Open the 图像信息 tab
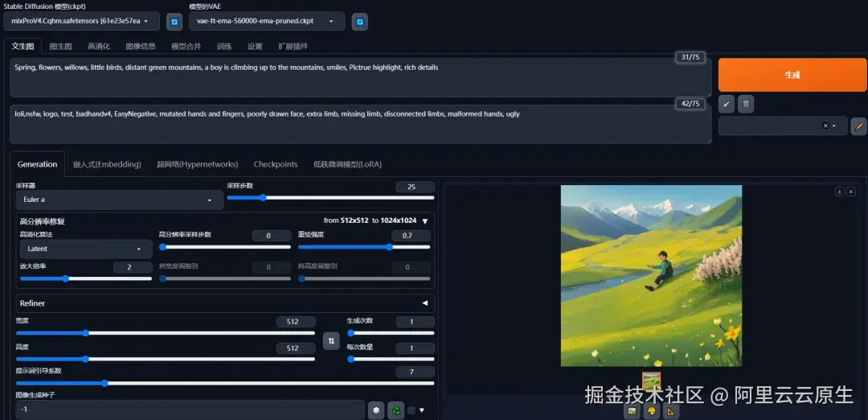 click(141, 47)
